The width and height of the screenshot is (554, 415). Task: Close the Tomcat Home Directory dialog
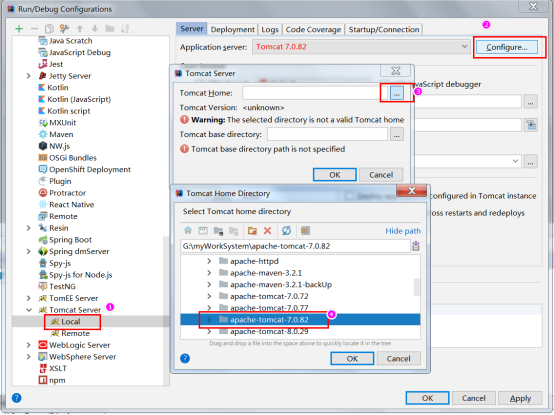(411, 191)
